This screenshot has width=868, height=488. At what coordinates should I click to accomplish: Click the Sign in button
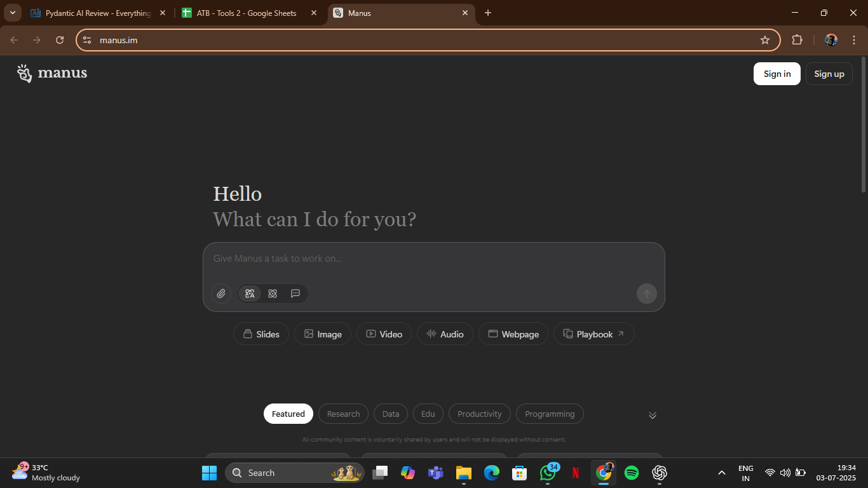777,74
